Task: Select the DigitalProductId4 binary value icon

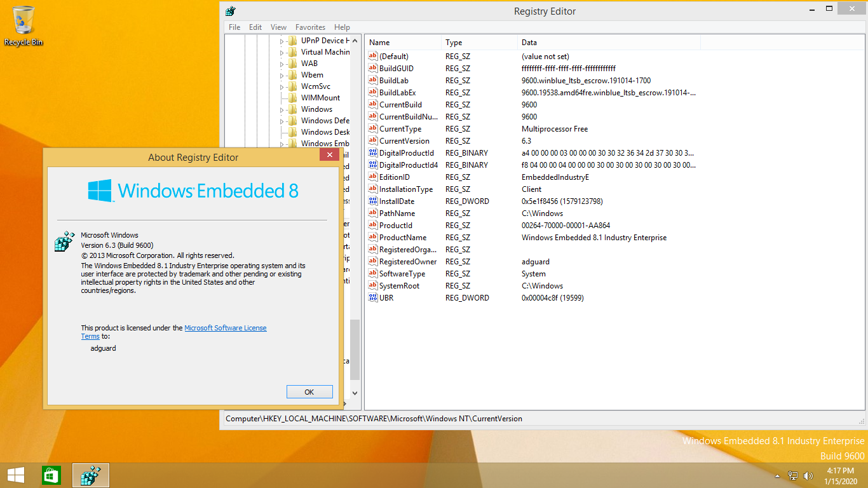Action: [x=373, y=165]
